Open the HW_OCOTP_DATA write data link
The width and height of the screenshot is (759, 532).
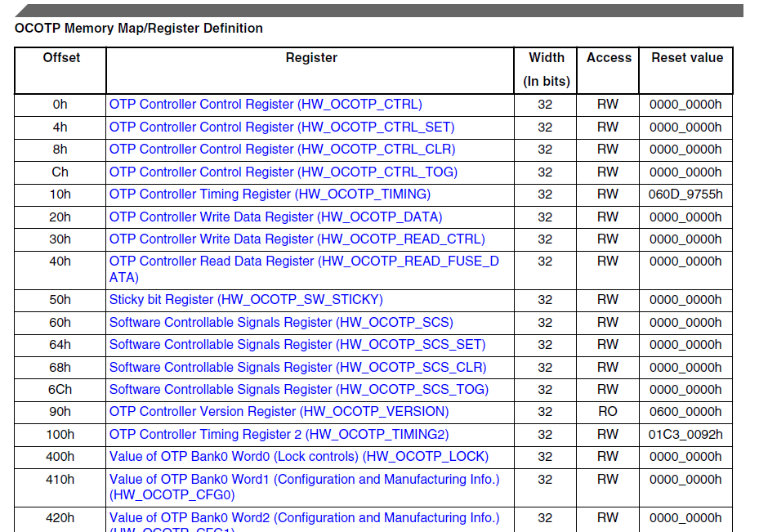coord(275,217)
